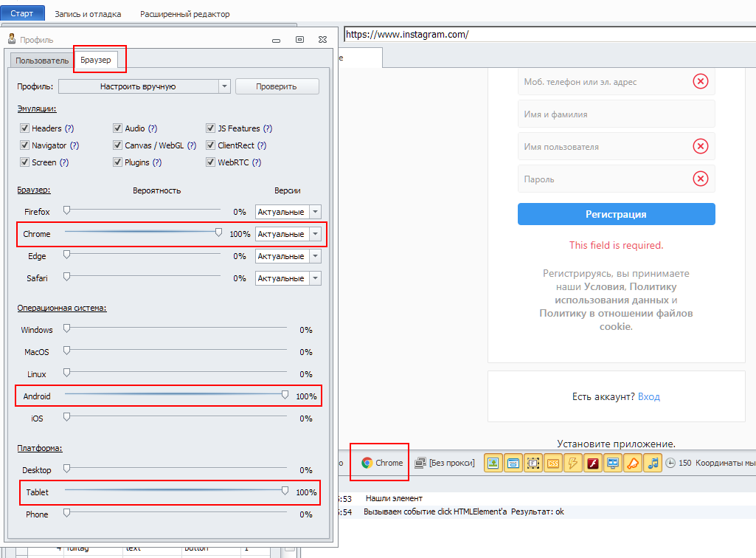This screenshot has height=558, width=756.
Task: Focus the Имя пользователя input field
Action: click(616, 146)
